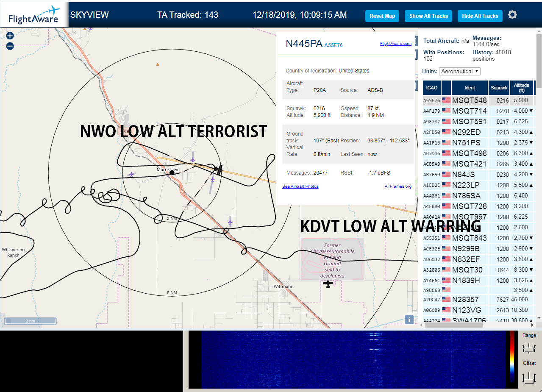This screenshot has width=542, height=392.
Task: Click the table scrollbar down arrow
Action: coord(539,318)
